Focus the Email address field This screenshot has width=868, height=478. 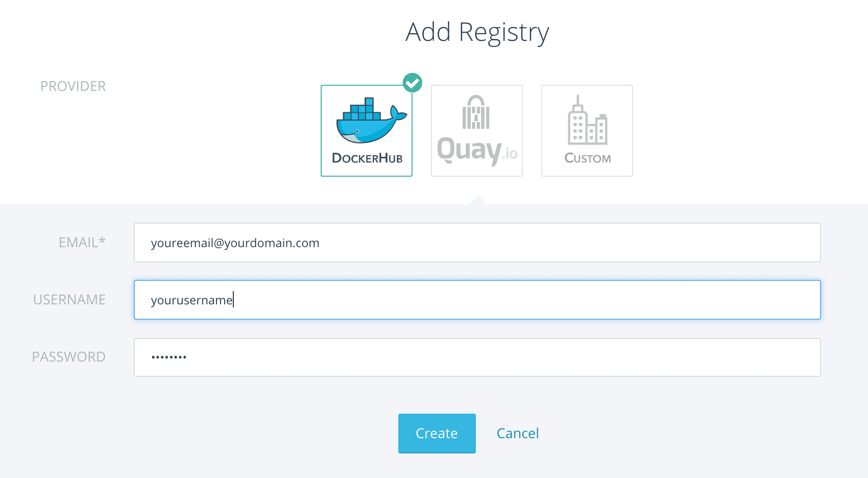(x=477, y=243)
